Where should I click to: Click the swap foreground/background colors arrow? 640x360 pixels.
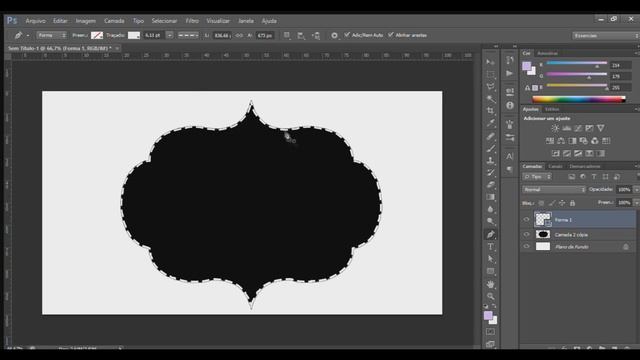(x=494, y=306)
